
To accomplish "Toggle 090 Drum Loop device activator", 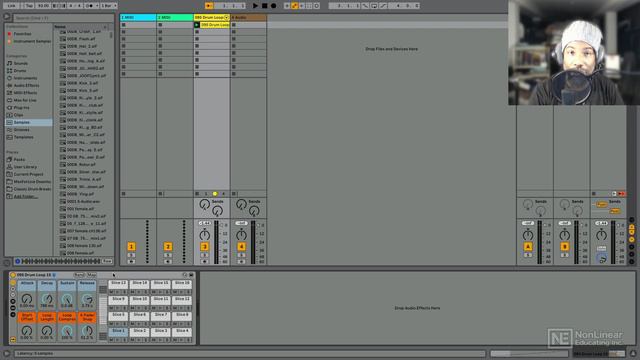I will [13, 275].
